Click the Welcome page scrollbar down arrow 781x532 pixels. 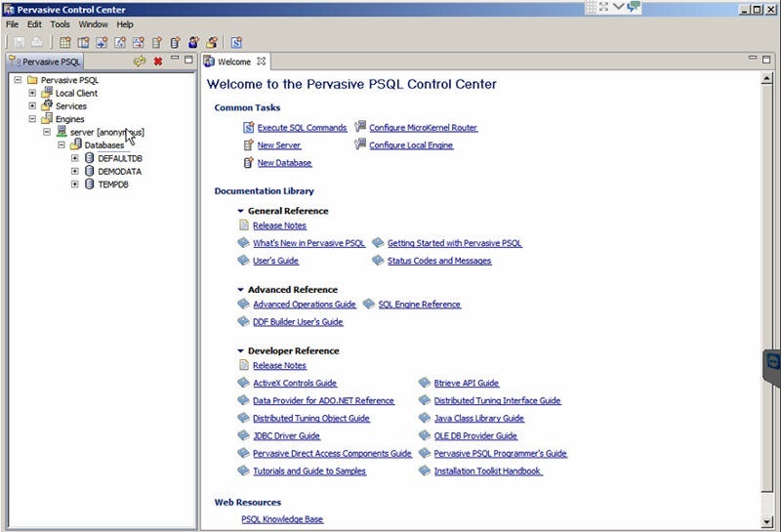(x=767, y=522)
